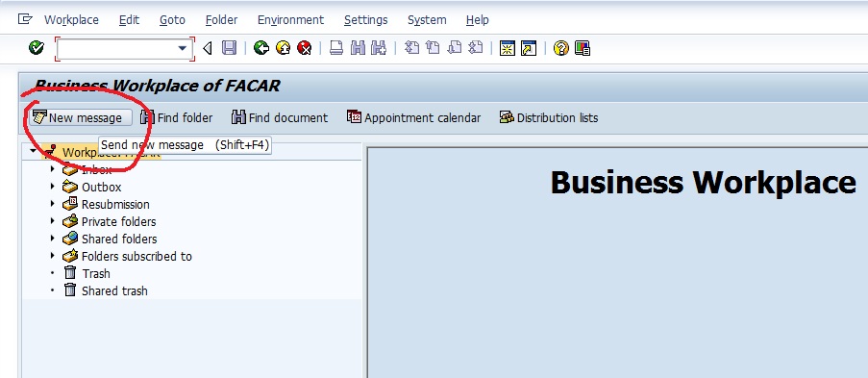Select the Private folders label
Screen dimensions: 868x378
pos(118,221)
